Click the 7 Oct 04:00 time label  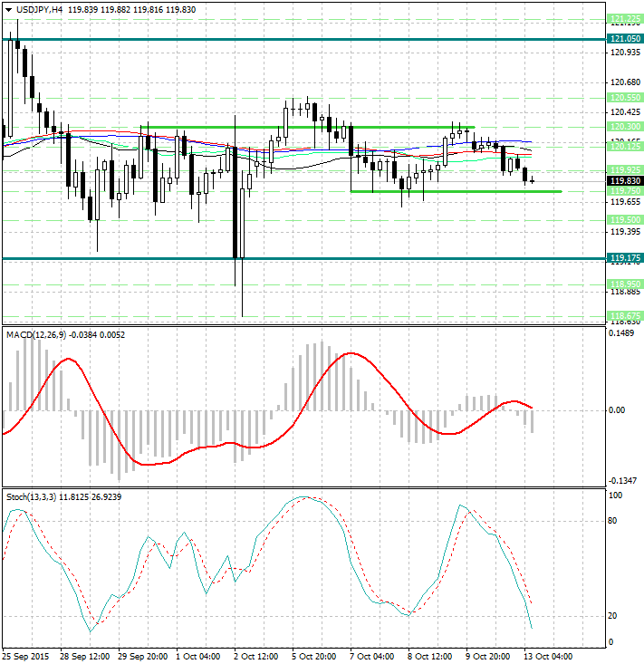pyautogui.click(x=372, y=657)
